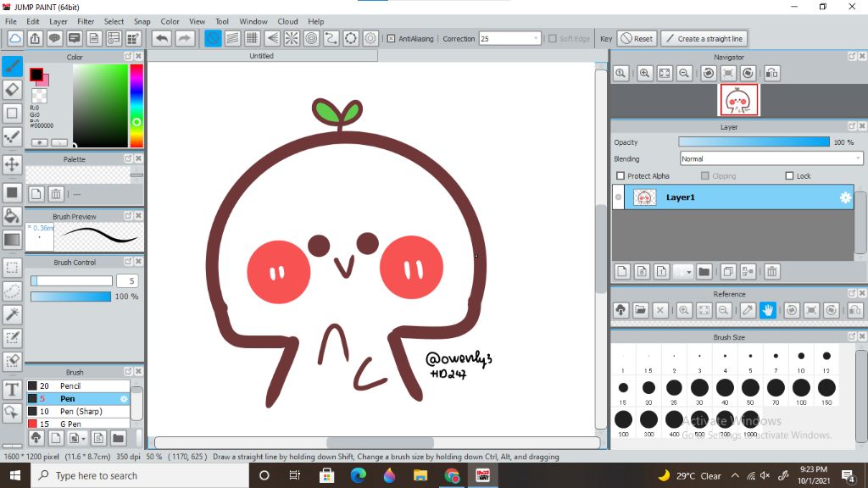868x488 pixels.
Task: Select the Magic Wand tool
Action: (x=12, y=314)
